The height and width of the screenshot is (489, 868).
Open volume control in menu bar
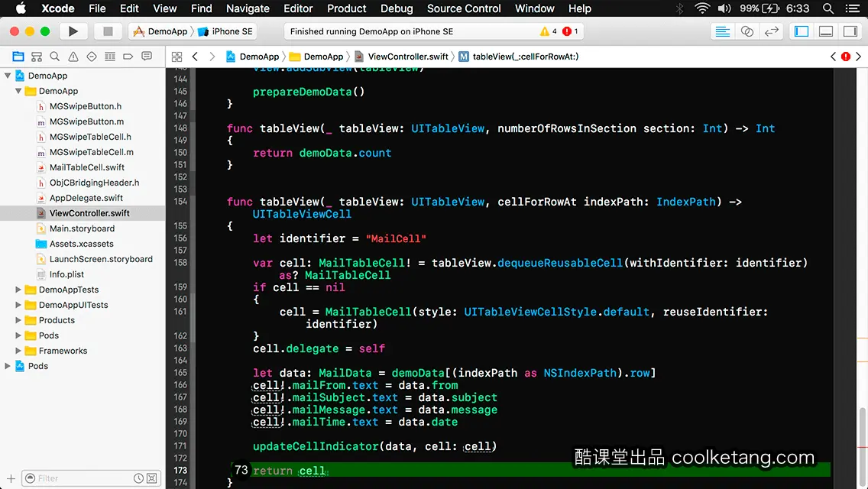(724, 8)
